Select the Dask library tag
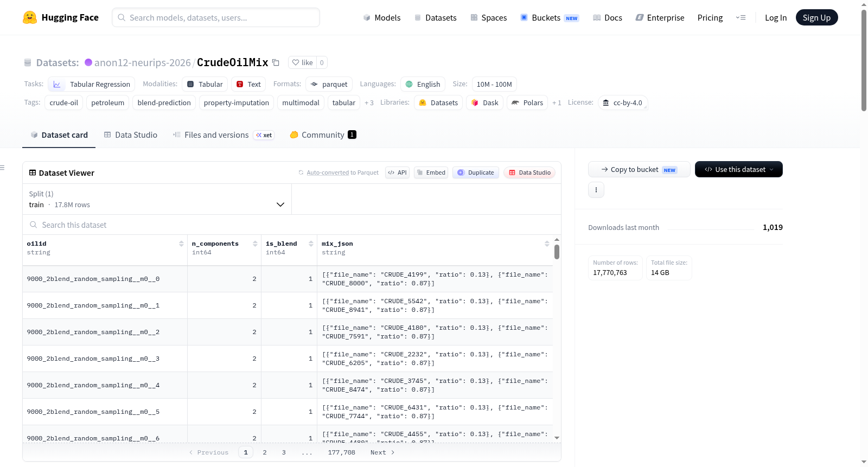This screenshot has height=467, width=868. point(485,103)
